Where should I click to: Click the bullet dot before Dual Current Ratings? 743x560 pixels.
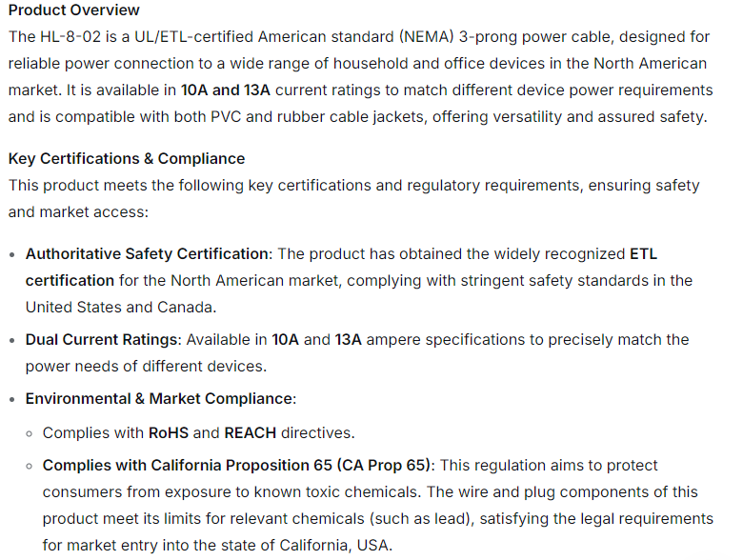(x=11, y=341)
